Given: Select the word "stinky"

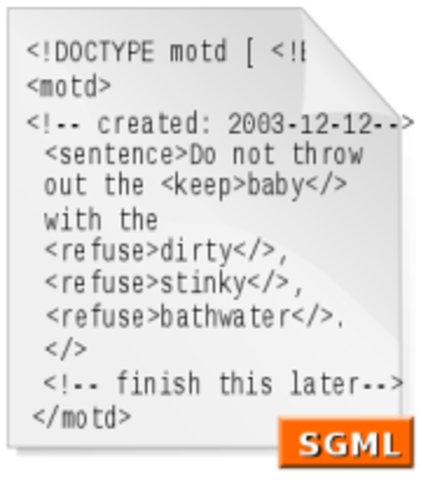Looking at the screenshot, I should (203, 284).
